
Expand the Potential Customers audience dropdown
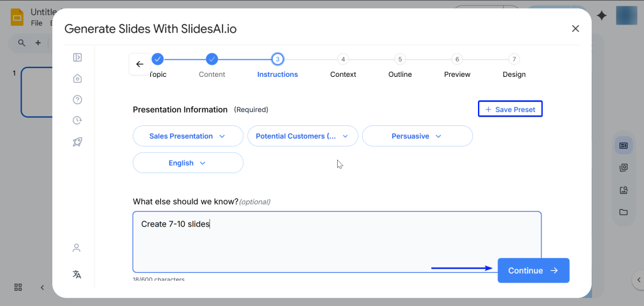tap(303, 136)
